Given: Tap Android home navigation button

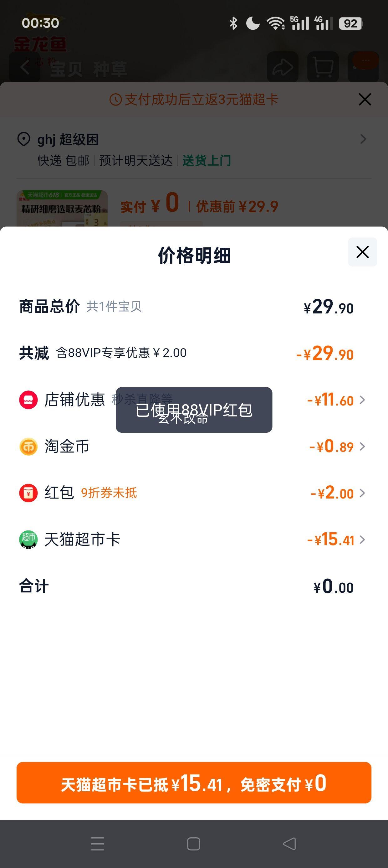Looking at the screenshot, I should pyautogui.click(x=194, y=844).
